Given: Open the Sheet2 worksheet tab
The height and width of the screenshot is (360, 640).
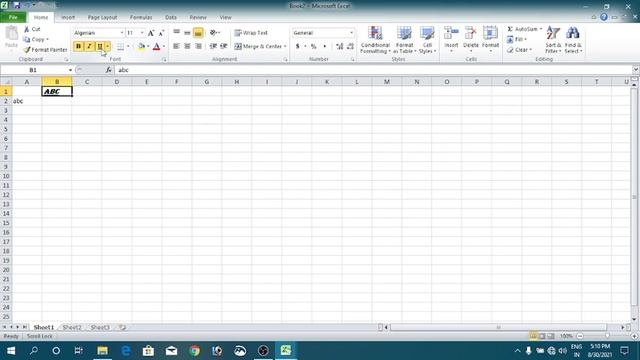Looking at the screenshot, I should coord(72,327).
